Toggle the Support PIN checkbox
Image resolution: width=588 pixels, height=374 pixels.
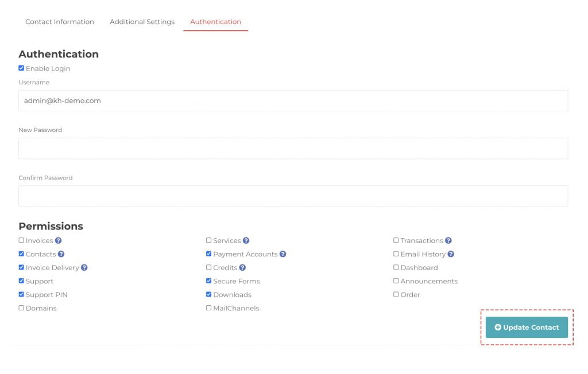pos(21,294)
